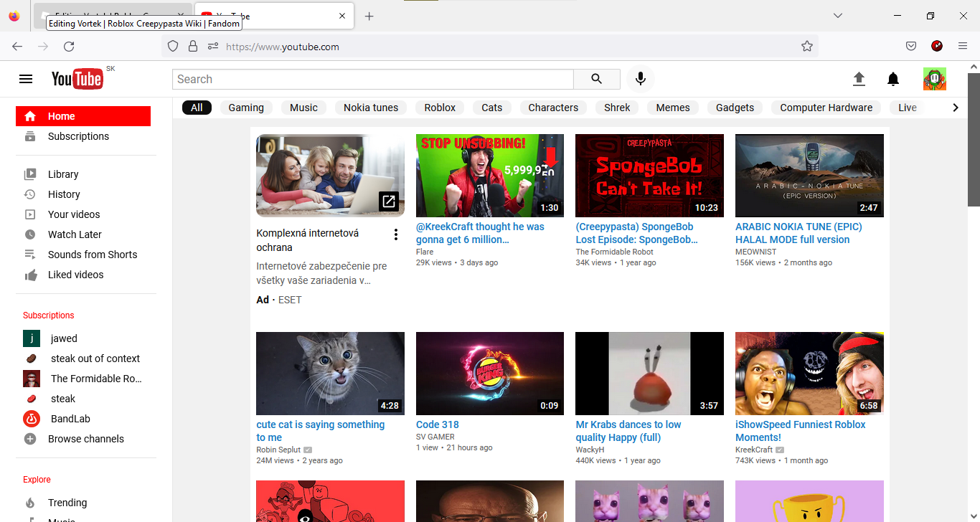Open the notifications bell
Viewport: 980px width, 522px height.
tap(893, 79)
